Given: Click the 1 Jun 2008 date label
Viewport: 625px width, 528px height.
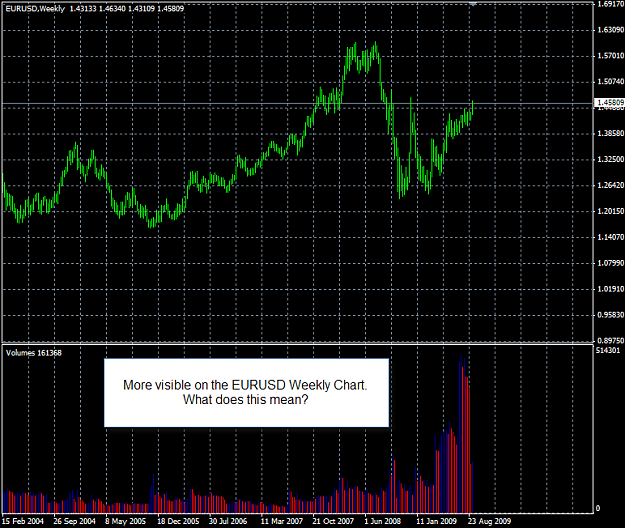Looking at the screenshot, I should (x=383, y=521).
